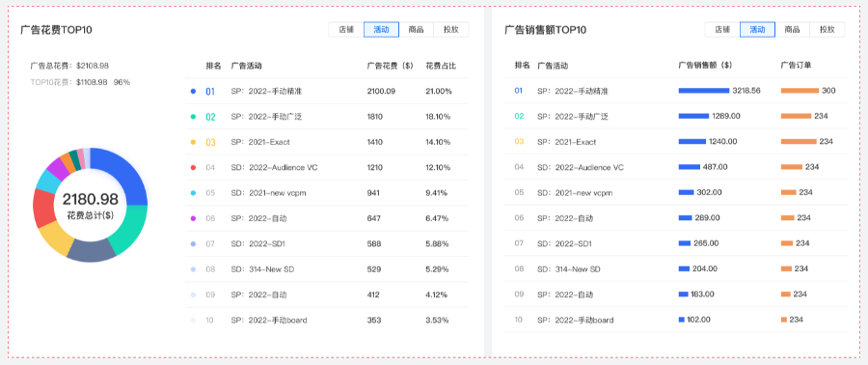Click the sales value 102.00
The image size is (868, 365).
[x=698, y=320]
